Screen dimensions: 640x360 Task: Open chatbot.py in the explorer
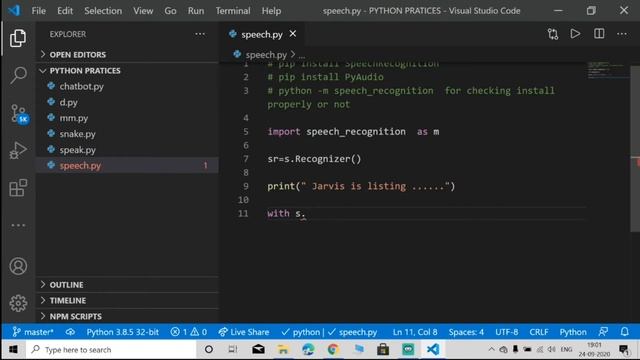(127, 86)
